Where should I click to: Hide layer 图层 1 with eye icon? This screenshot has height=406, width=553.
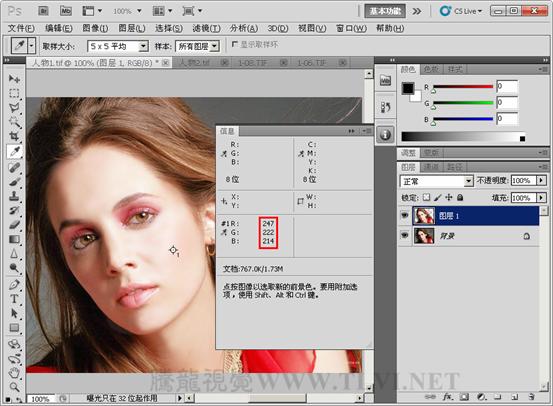click(x=405, y=216)
